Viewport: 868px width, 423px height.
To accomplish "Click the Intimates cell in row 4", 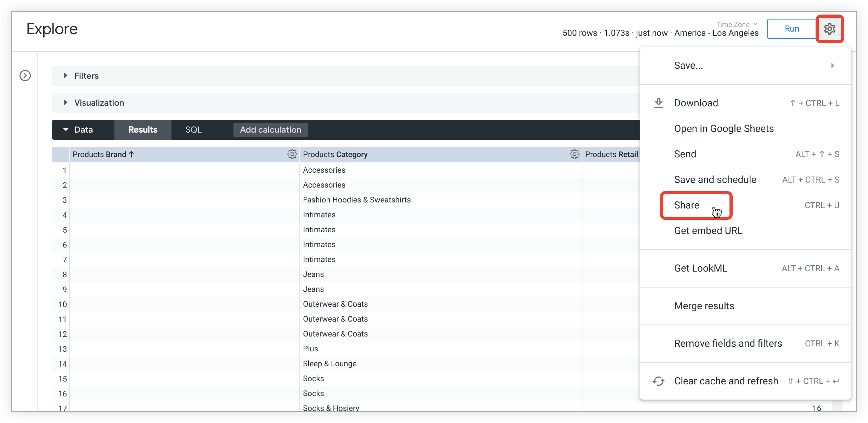I will pos(319,215).
